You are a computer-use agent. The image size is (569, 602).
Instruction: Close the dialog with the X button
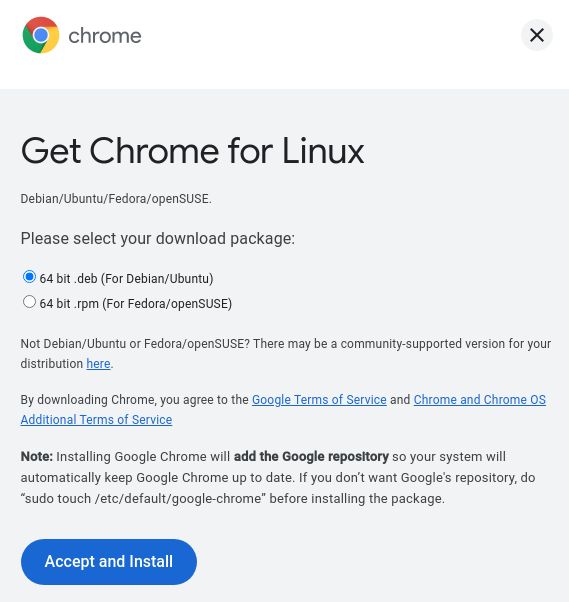coord(536,35)
